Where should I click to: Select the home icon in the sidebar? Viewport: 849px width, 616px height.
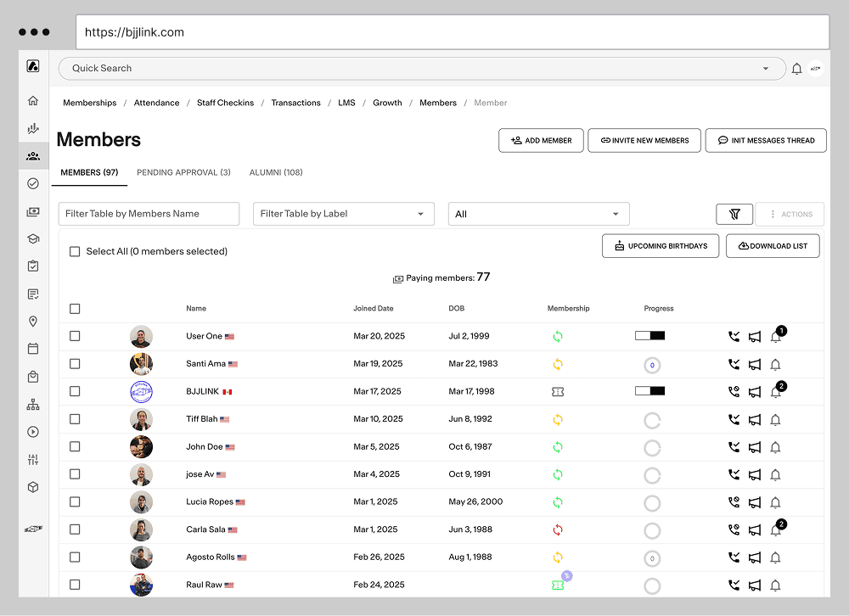point(32,99)
